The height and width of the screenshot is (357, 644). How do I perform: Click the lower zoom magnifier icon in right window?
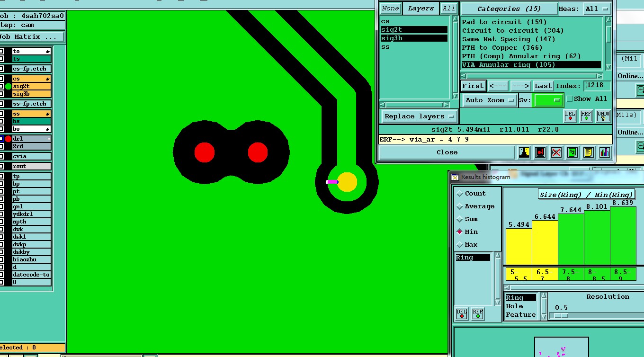click(641, 147)
